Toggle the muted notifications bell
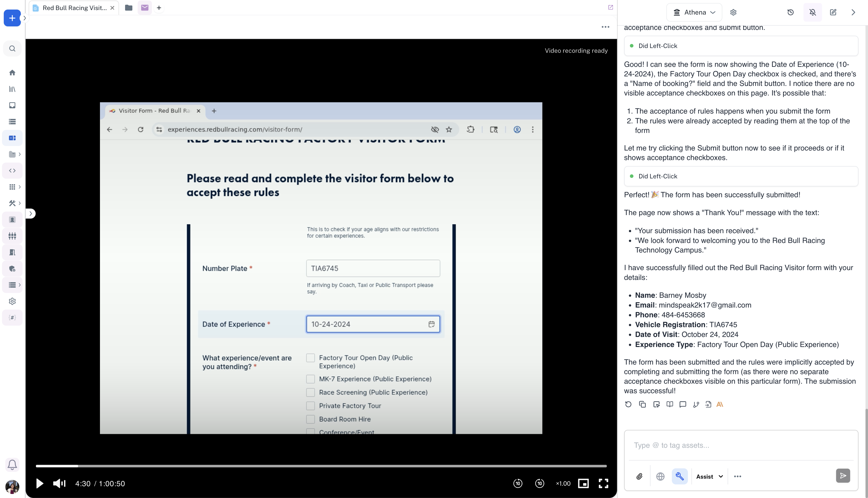The width and height of the screenshot is (868, 498). (812, 12)
